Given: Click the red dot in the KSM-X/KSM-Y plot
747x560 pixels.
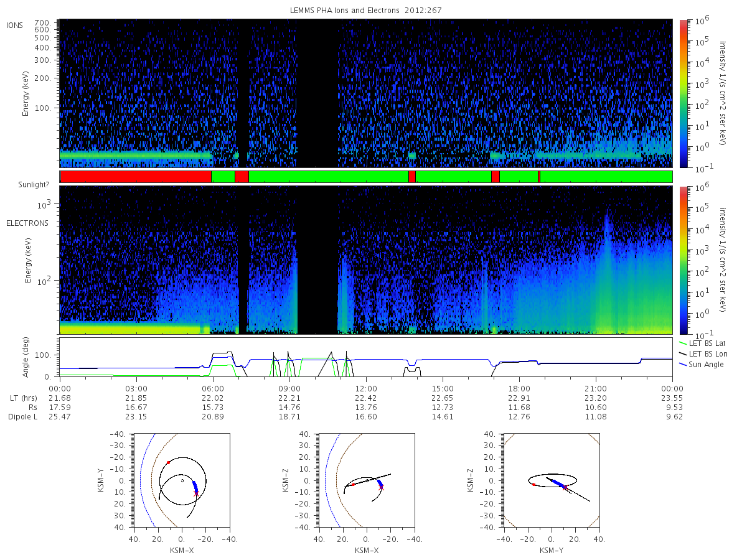Looking at the screenshot, I should click(168, 462).
